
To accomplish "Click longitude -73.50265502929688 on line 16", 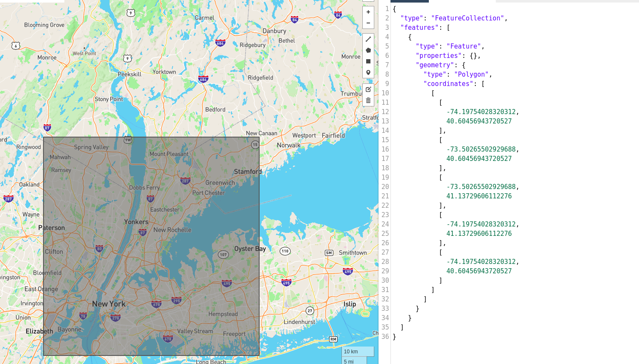I will [481, 149].
